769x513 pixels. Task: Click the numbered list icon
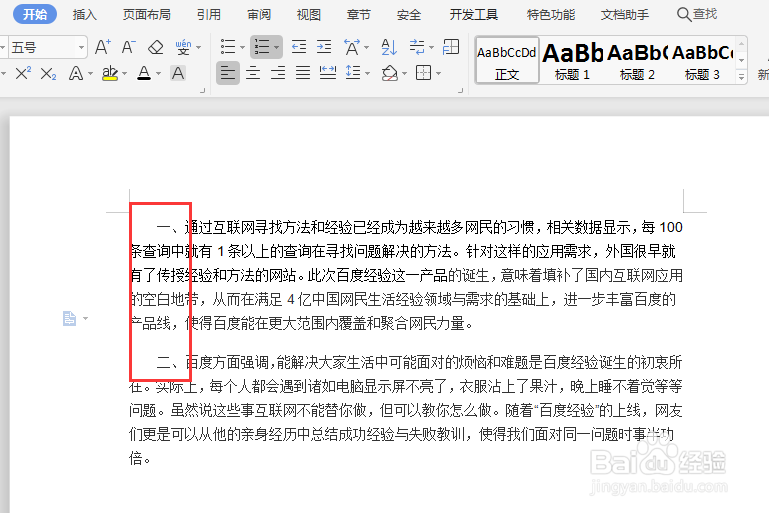262,47
